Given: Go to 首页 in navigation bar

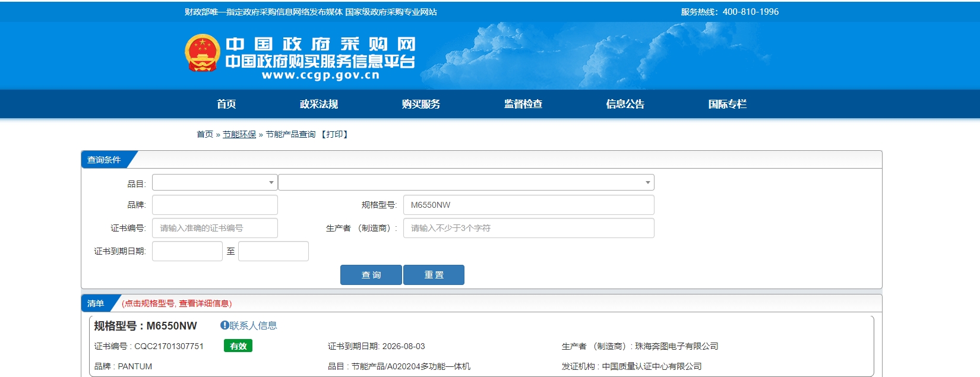Looking at the screenshot, I should coord(226,104).
